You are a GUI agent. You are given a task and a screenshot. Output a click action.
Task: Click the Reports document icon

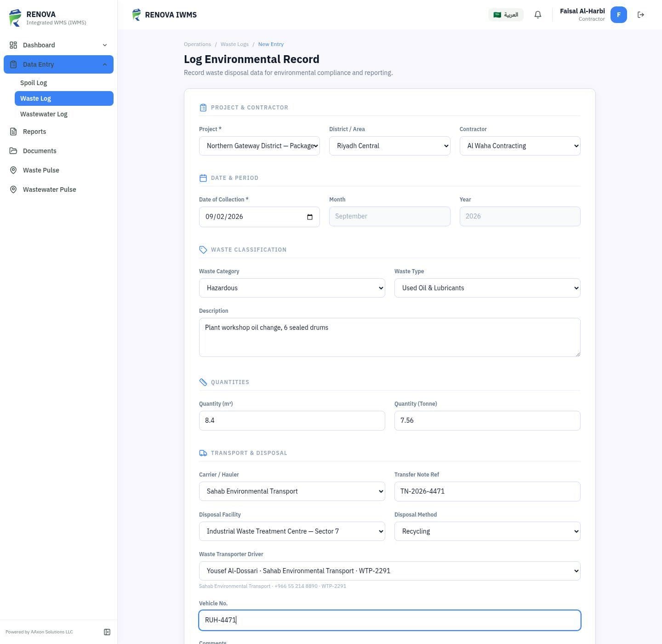click(13, 132)
